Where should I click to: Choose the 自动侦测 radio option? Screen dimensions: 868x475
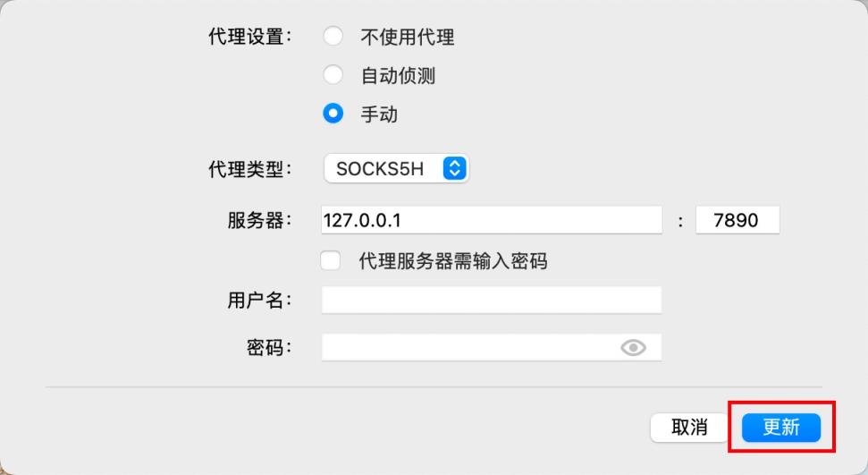(333, 75)
